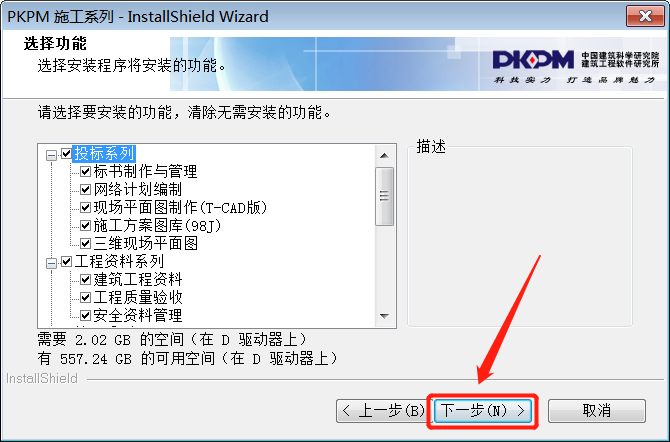Screen dimensions: 670x442
Task: Close the InstallShield Wizard window
Action: 645,16
